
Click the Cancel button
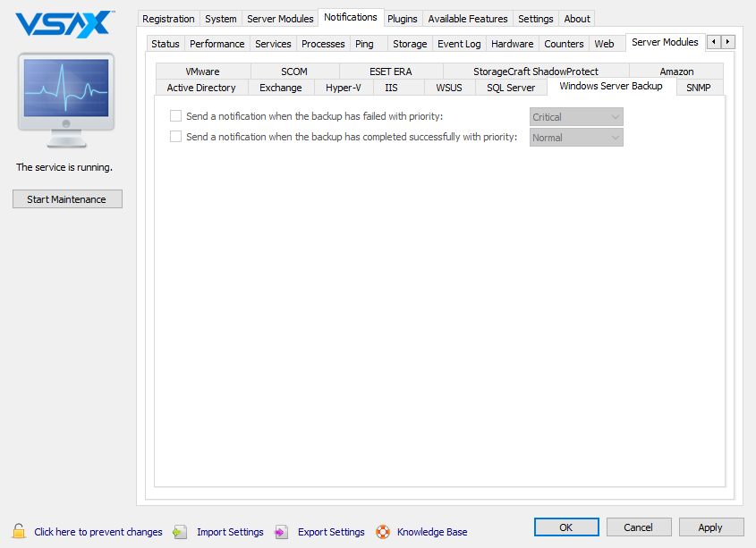tap(639, 527)
